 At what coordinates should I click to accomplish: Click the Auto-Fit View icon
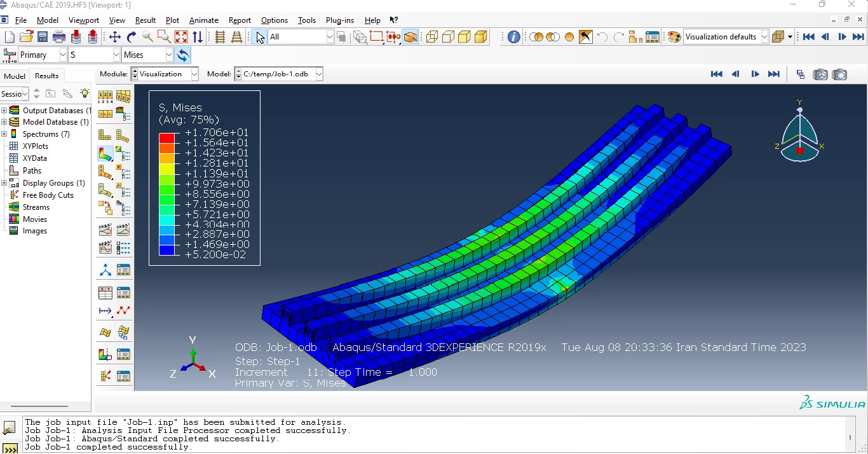(181, 37)
